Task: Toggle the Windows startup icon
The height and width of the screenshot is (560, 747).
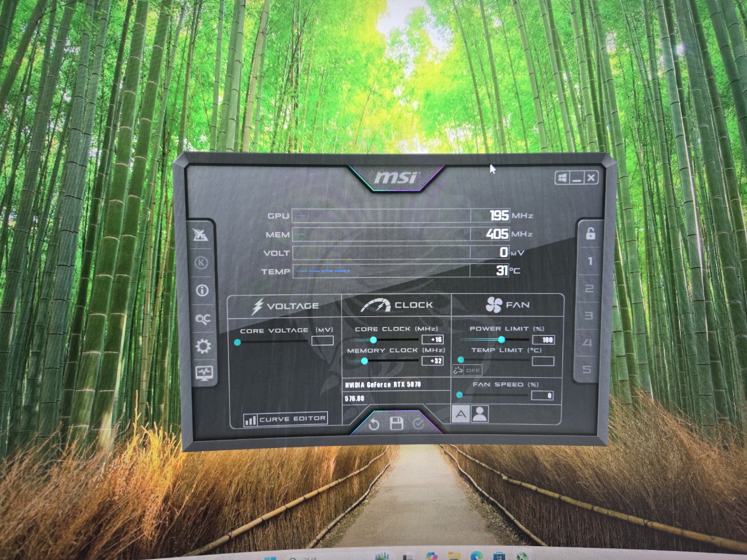Action: (562, 178)
